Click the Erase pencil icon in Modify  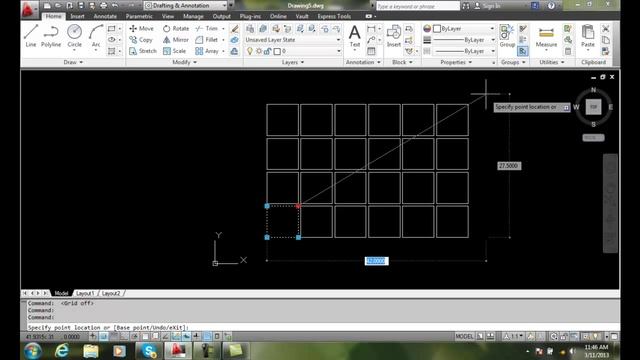[234, 29]
